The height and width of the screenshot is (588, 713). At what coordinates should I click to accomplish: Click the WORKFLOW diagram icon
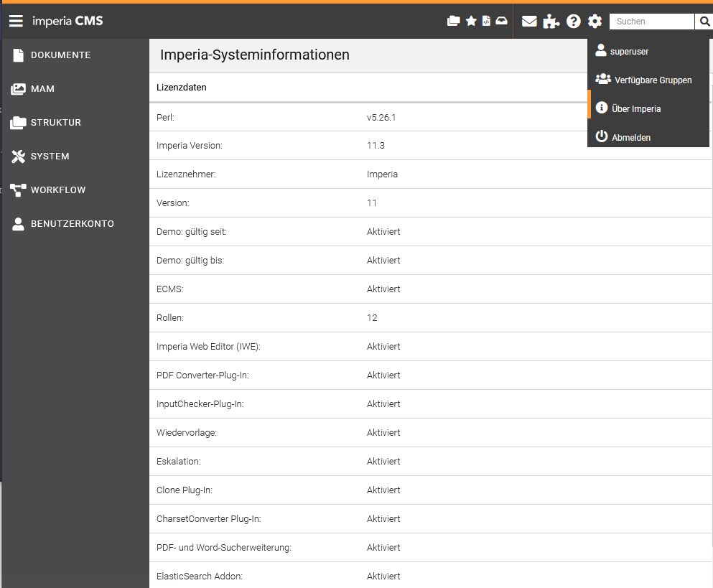(18, 190)
